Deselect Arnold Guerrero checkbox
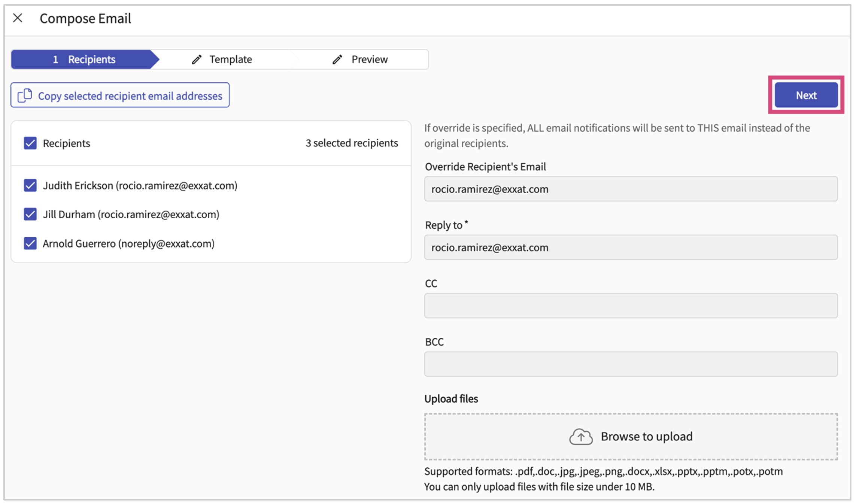Screen dimensions: 856x504 [x=30, y=243]
